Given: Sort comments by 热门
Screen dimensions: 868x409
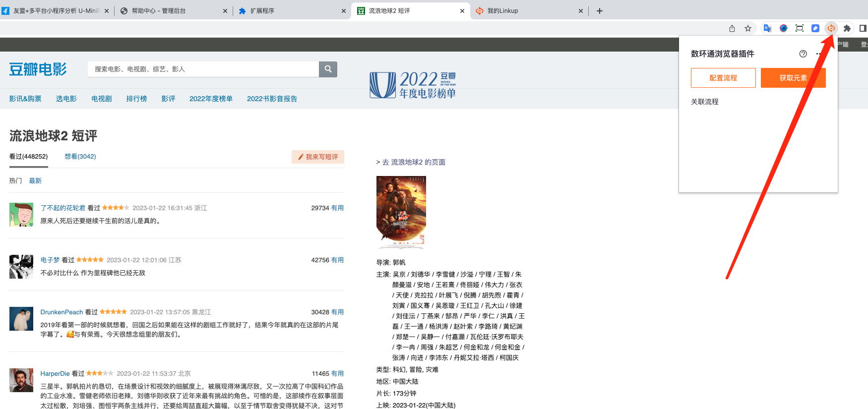Looking at the screenshot, I should coord(15,180).
